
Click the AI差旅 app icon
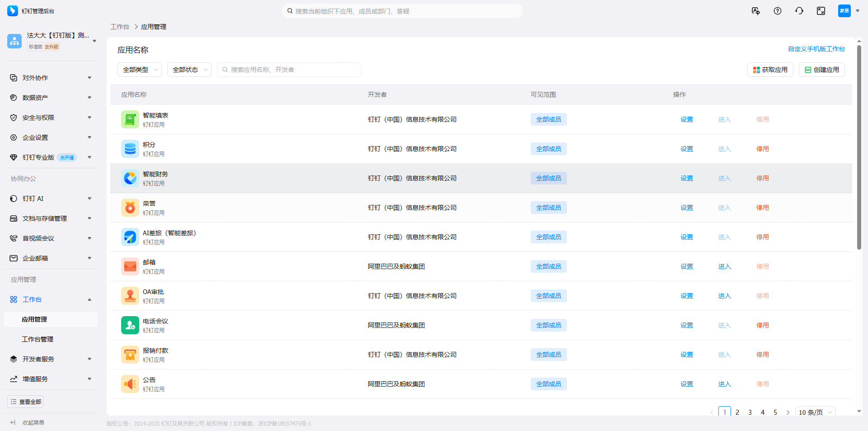click(130, 237)
